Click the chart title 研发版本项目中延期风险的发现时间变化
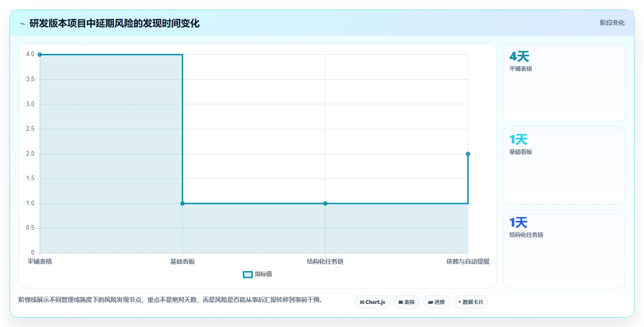Screen dimensions: 644x327 pos(114,24)
